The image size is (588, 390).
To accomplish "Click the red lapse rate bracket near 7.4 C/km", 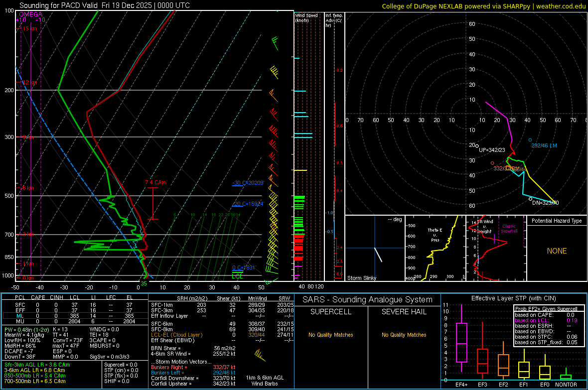I will [x=152, y=203].
